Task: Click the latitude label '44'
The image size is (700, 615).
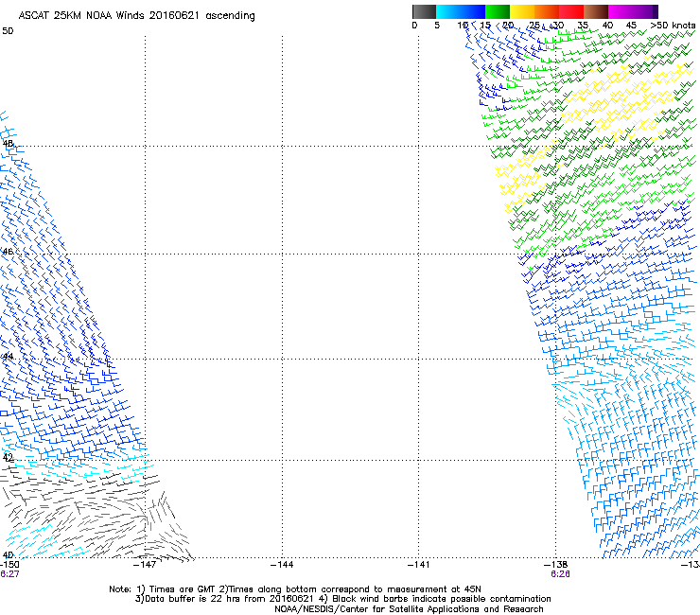Action: [x=8, y=357]
